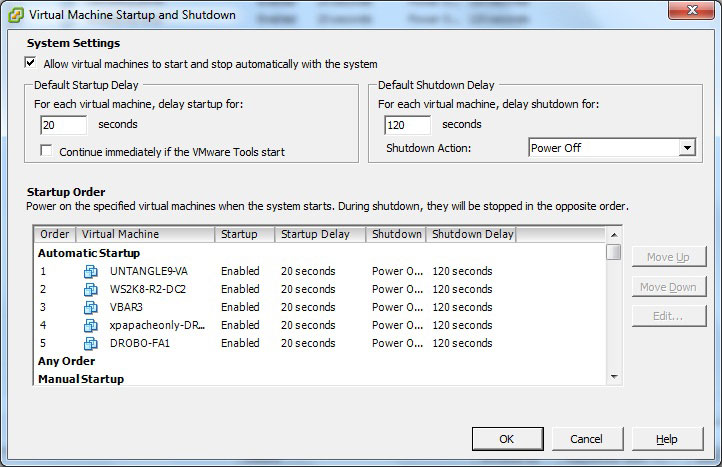Click the WS2K8-R2-DC2 virtual machine icon

coord(91,289)
